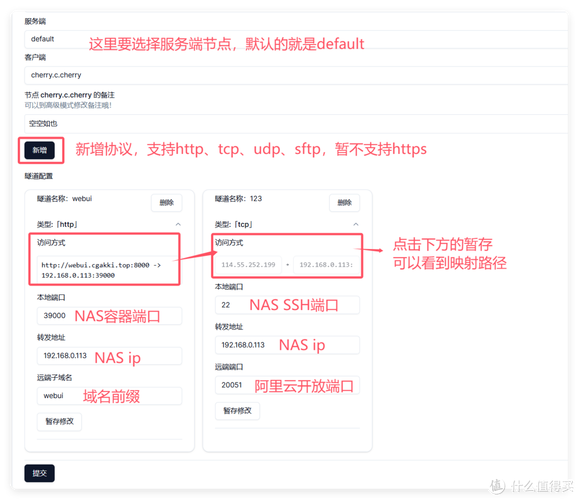Click the mapped address 192.168.0.113: box

[326, 265]
